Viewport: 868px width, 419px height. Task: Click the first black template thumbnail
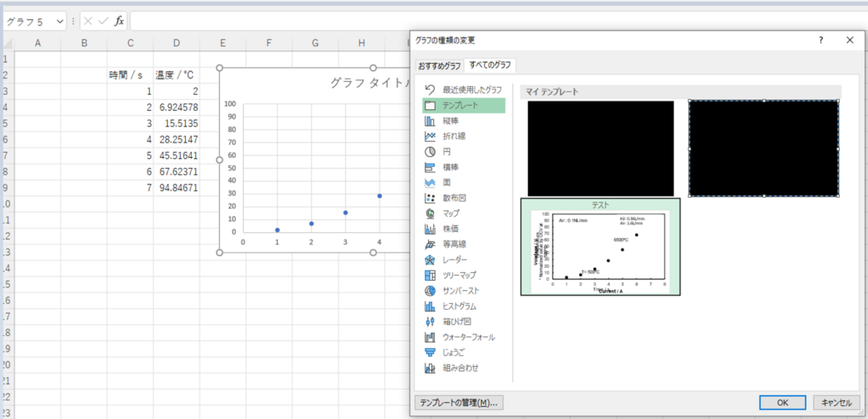[x=601, y=148]
